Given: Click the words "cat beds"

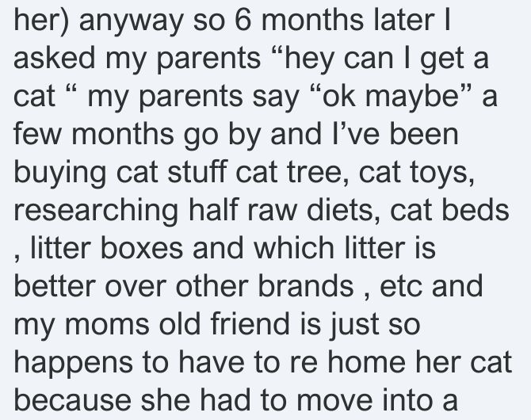Looking at the screenshot, I should pyautogui.click(x=449, y=210).
